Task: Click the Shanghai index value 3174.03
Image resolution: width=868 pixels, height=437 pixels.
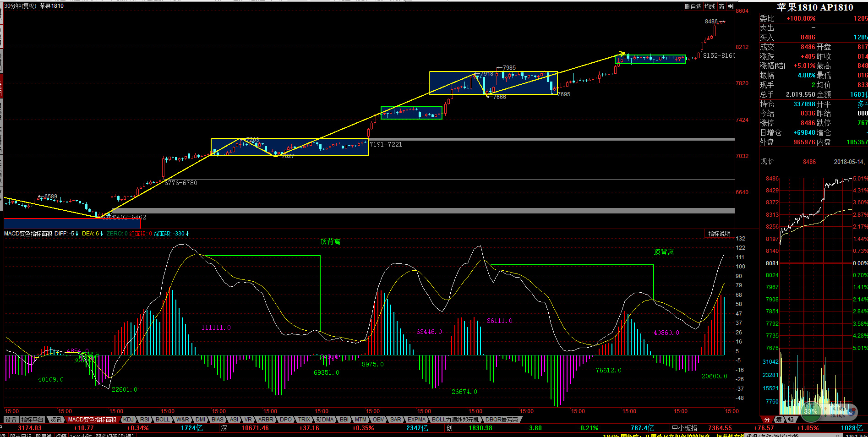Action: point(30,428)
